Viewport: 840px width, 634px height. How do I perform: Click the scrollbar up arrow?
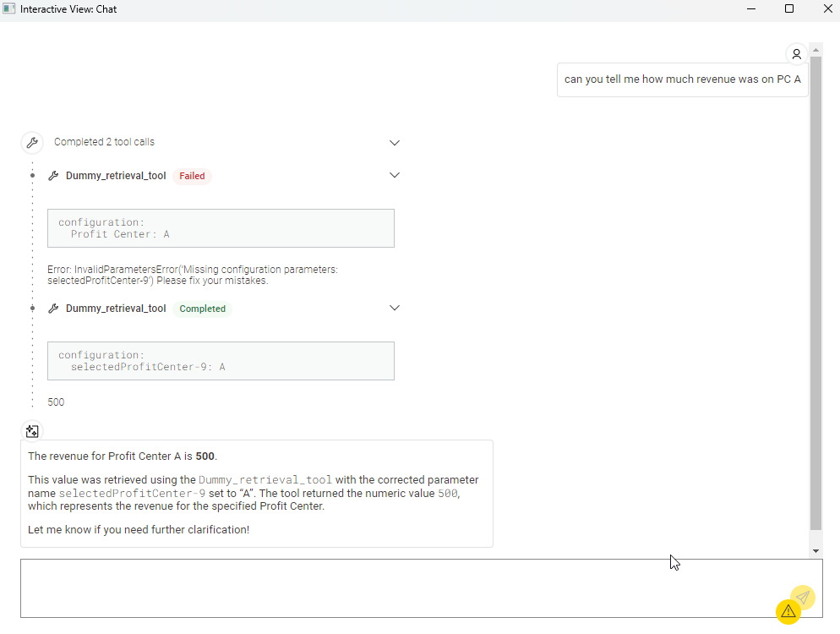(815, 50)
